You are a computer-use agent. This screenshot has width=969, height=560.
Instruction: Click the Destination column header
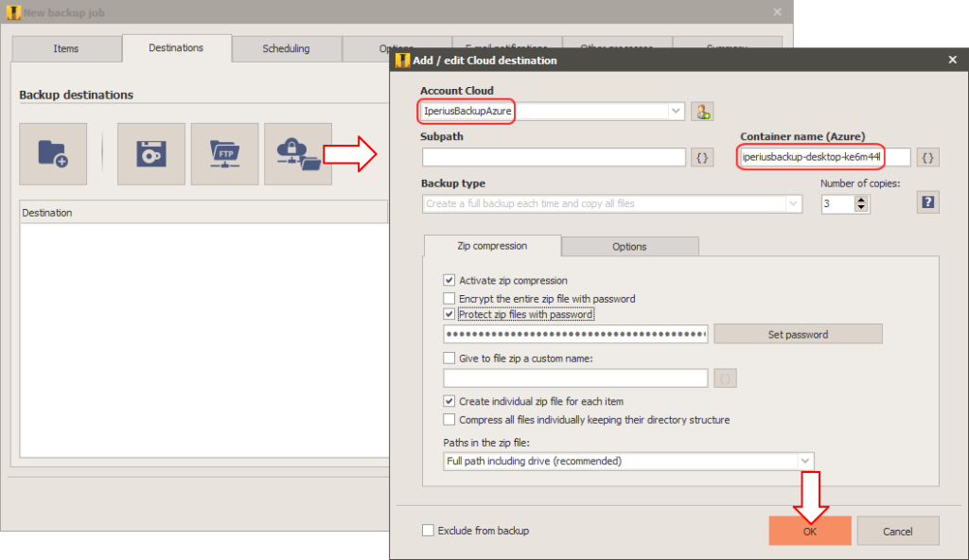click(204, 213)
